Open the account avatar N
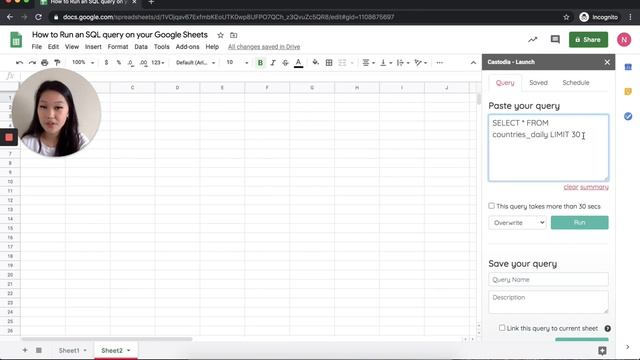This screenshot has height=360, width=640. [624, 40]
